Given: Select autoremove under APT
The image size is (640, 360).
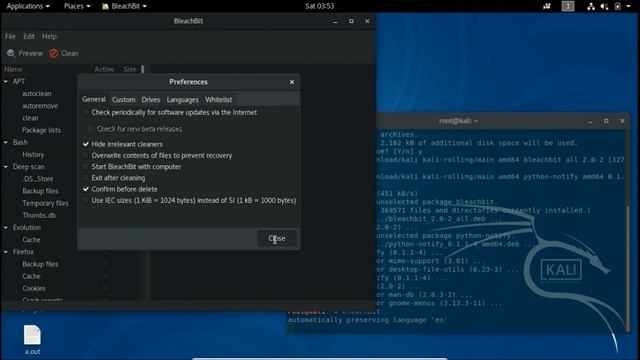Looking at the screenshot, I should [x=40, y=106].
